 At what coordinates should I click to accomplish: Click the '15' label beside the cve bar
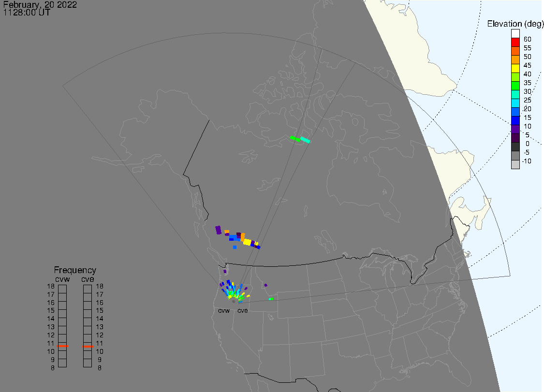pyautogui.click(x=100, y=311)
